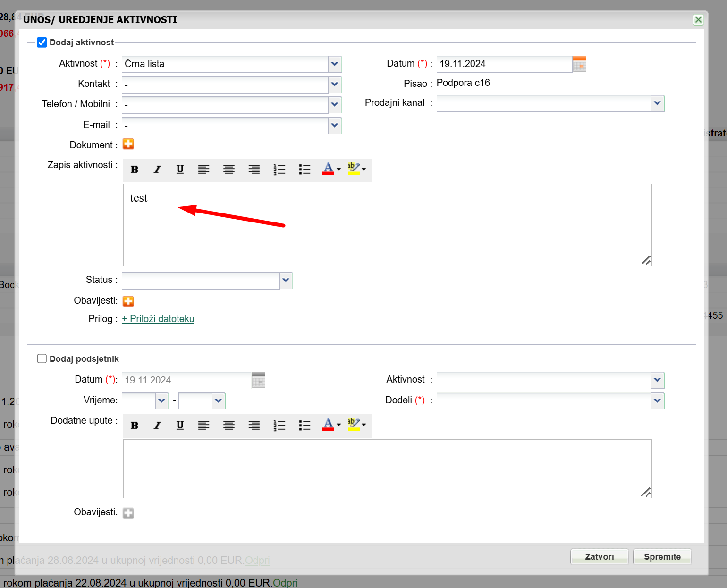Close the Unos/Uredjenje aktivnosti dialog with X

(698, 19)
